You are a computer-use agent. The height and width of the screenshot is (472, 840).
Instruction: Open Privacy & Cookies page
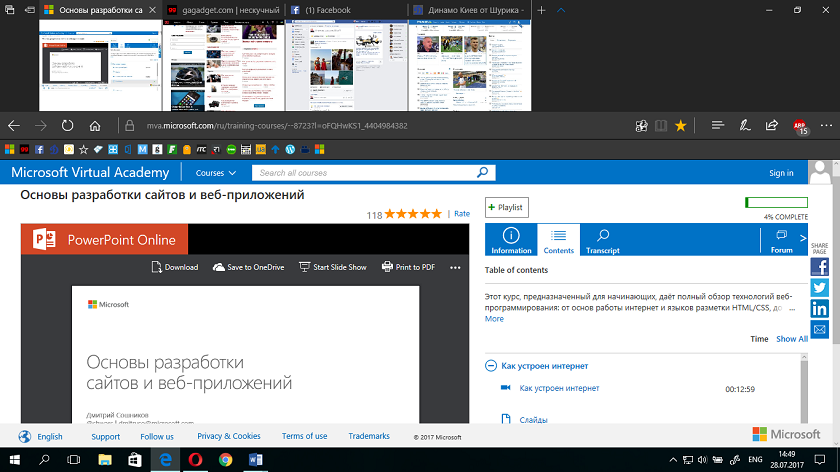(229, 436)
